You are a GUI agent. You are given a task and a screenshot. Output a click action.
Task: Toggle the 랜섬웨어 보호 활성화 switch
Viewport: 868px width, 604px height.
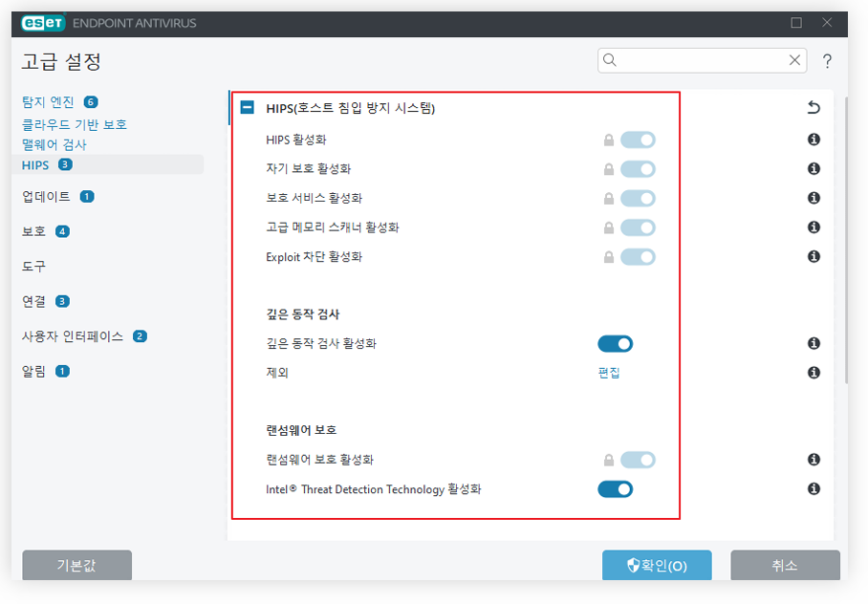point(638,460)
